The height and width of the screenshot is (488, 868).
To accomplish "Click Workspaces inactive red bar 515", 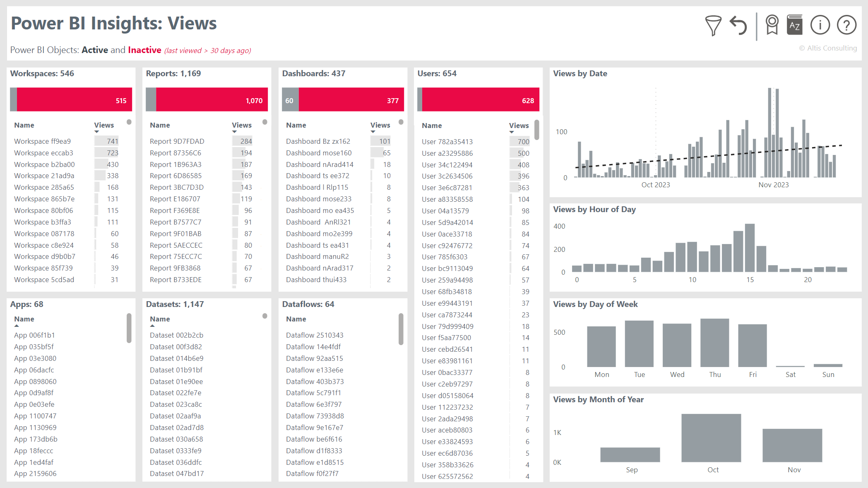I will [x=75, y=99].
